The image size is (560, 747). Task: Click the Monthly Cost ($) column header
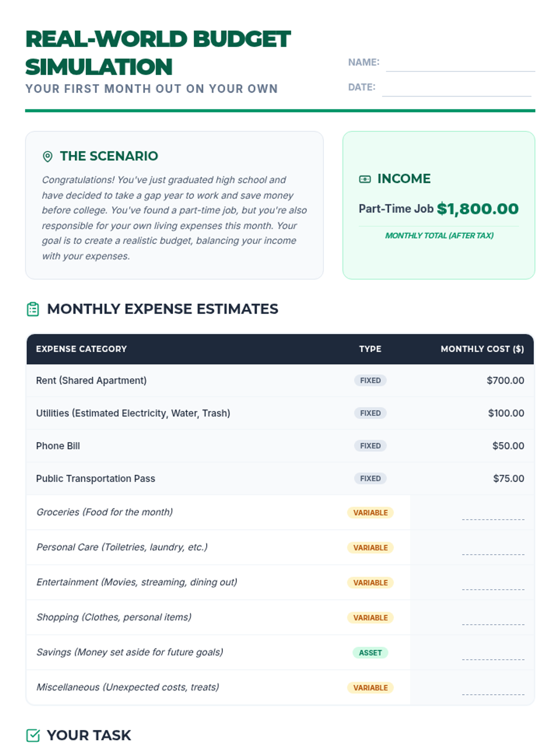point(483,349)
